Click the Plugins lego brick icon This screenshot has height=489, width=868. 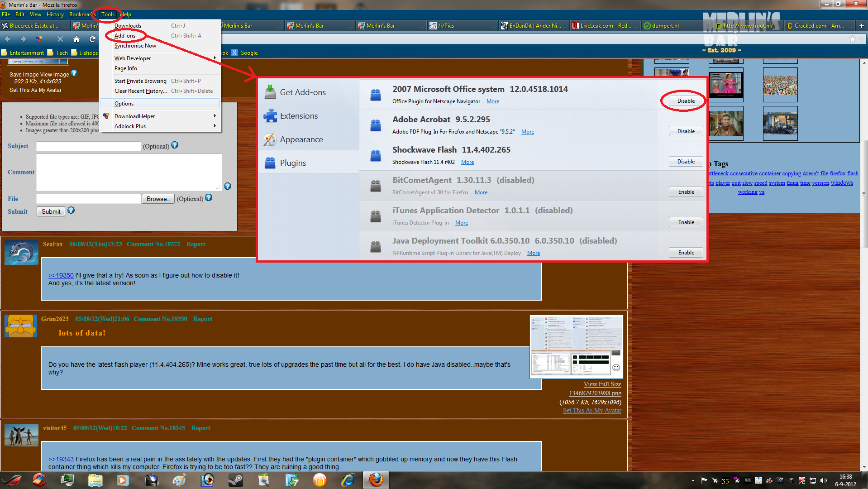[270, 163]
